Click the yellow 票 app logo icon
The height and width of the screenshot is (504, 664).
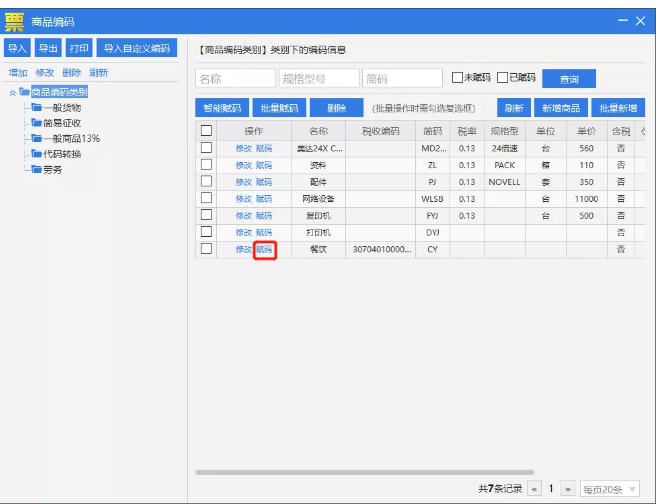14,22
